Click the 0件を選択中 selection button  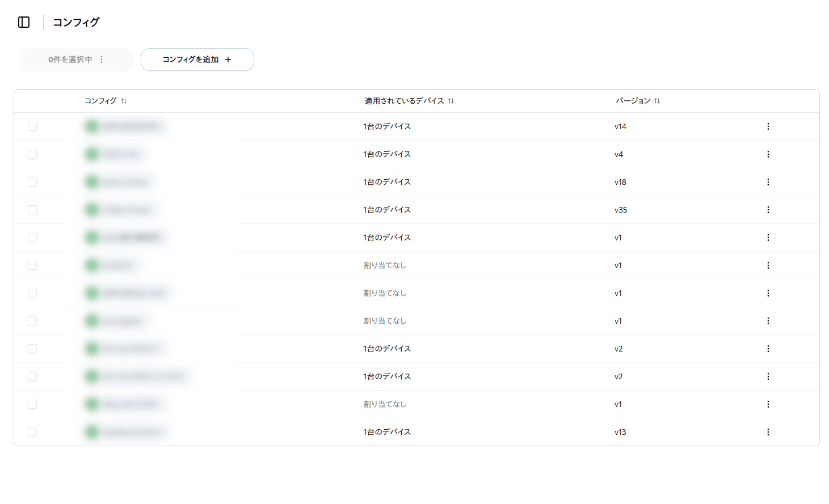pyautogui.click(x=71, y=59)
